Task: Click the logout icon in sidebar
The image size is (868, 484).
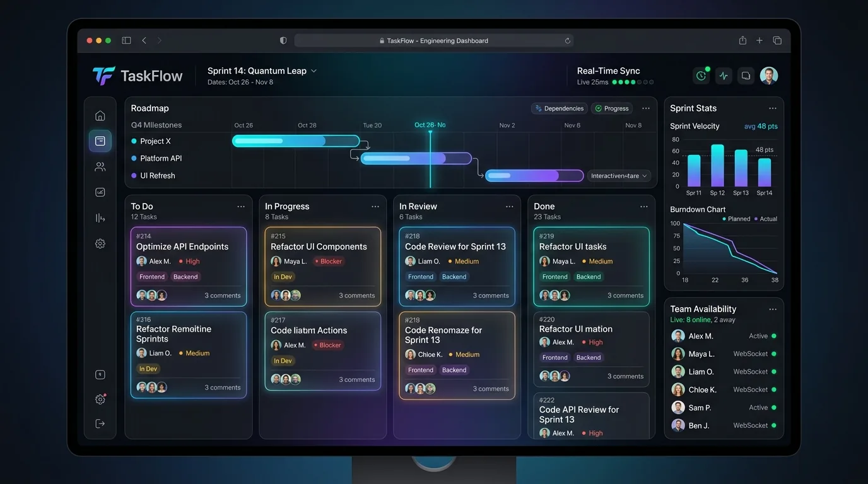Action: coord(100,423)
